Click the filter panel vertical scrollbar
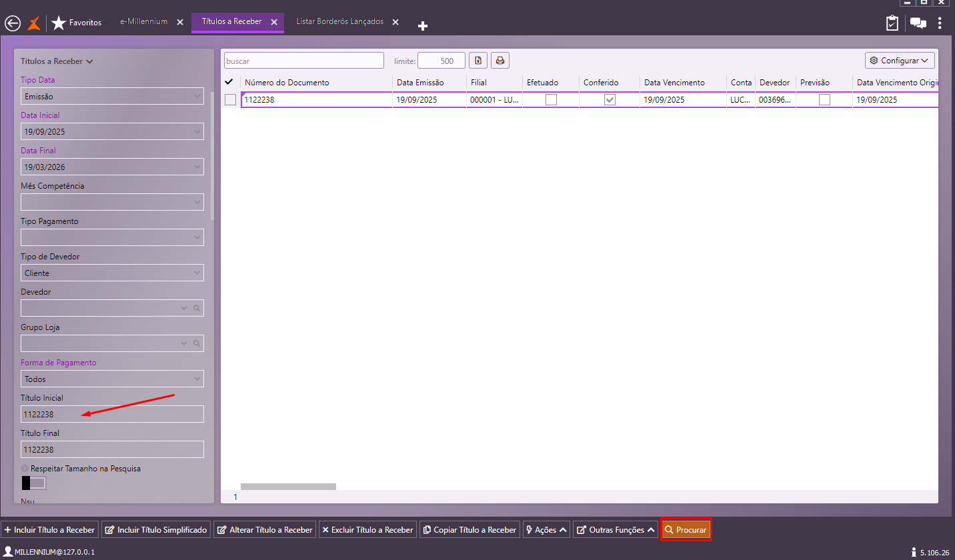The height and width of the screenshot is (560, 955). pos(213,156)
